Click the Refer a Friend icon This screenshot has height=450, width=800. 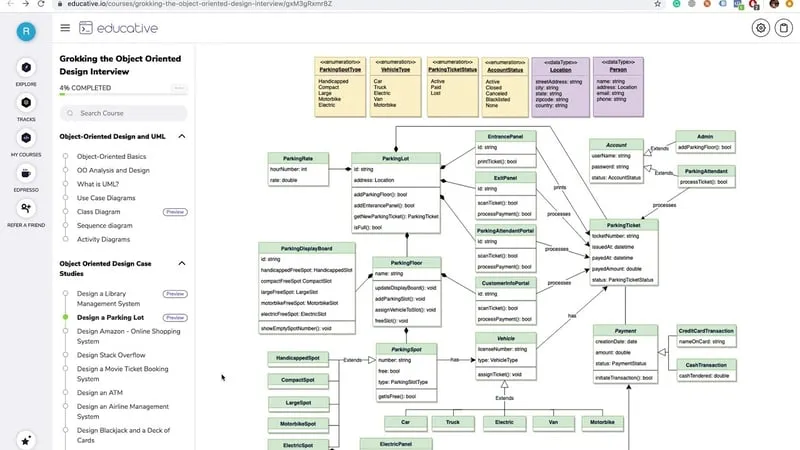[x=26, y=208]
